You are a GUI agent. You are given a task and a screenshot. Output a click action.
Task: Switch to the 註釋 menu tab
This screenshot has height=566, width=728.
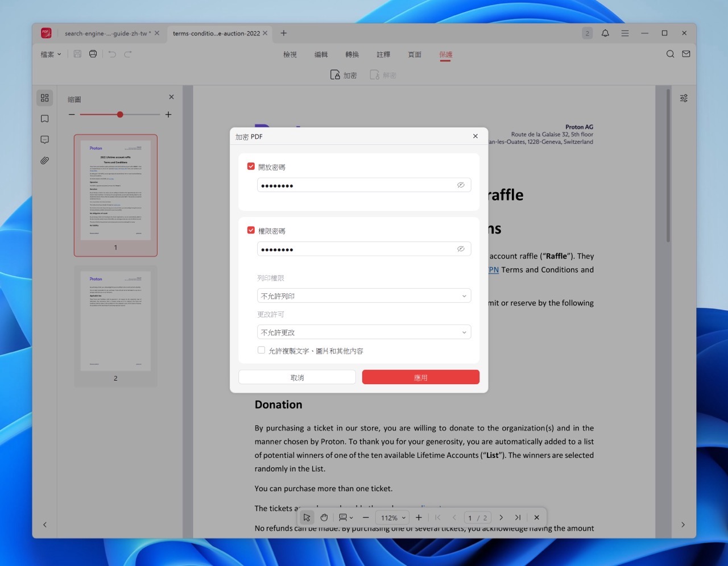click(x=383, y=55)
